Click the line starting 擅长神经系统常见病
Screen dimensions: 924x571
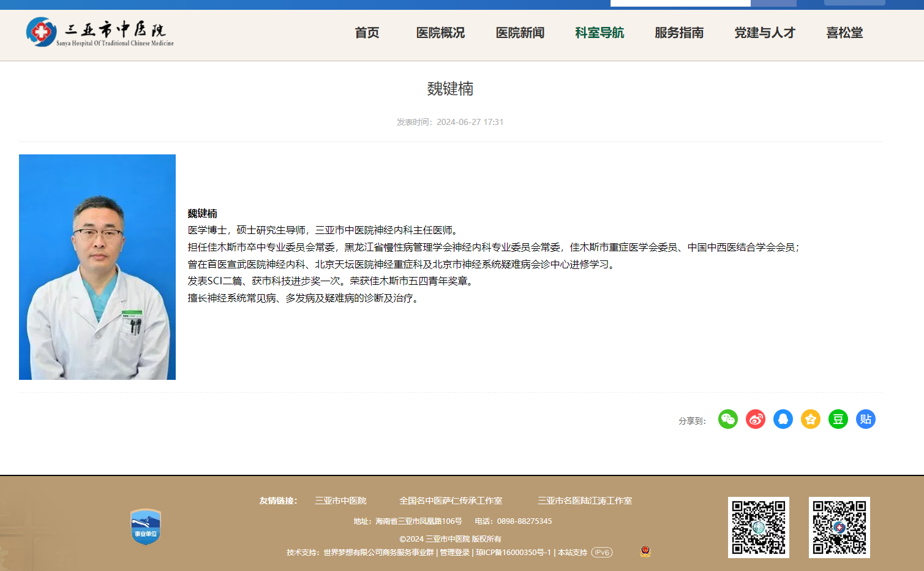304,298
